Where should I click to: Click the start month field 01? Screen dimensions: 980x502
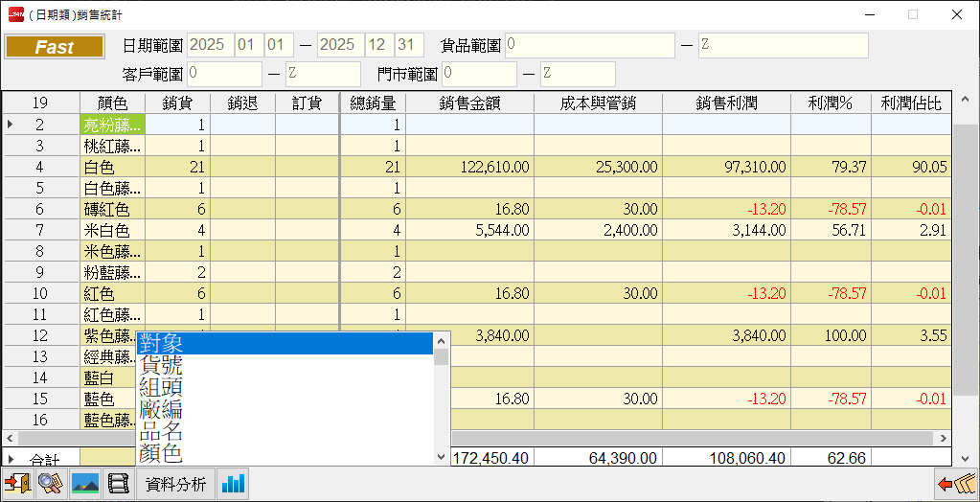(x=249, y=45)
